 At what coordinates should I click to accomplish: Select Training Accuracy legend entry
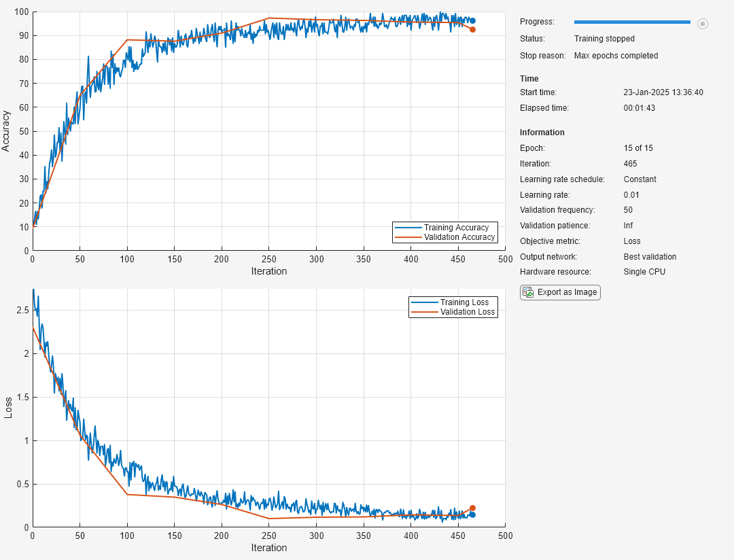tap(456, 228)
